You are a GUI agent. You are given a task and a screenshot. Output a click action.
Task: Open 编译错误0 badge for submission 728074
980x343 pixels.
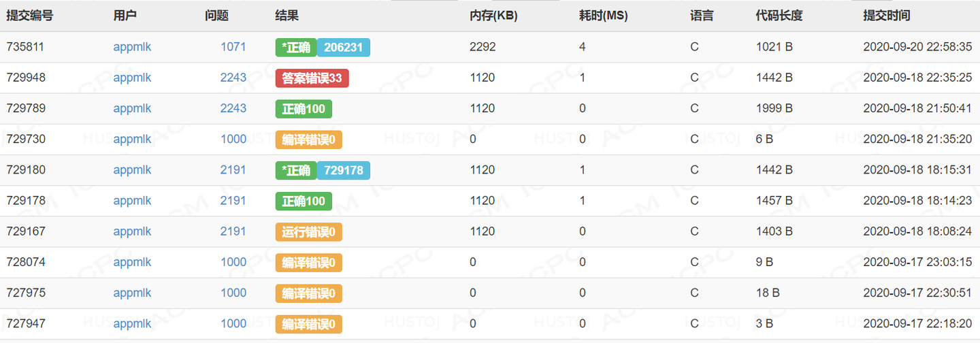pyautogui.click(x=308, y=263)
